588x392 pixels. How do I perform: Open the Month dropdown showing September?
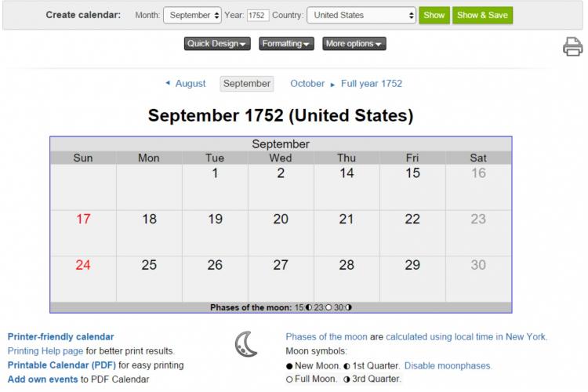(x=192, y=16)
